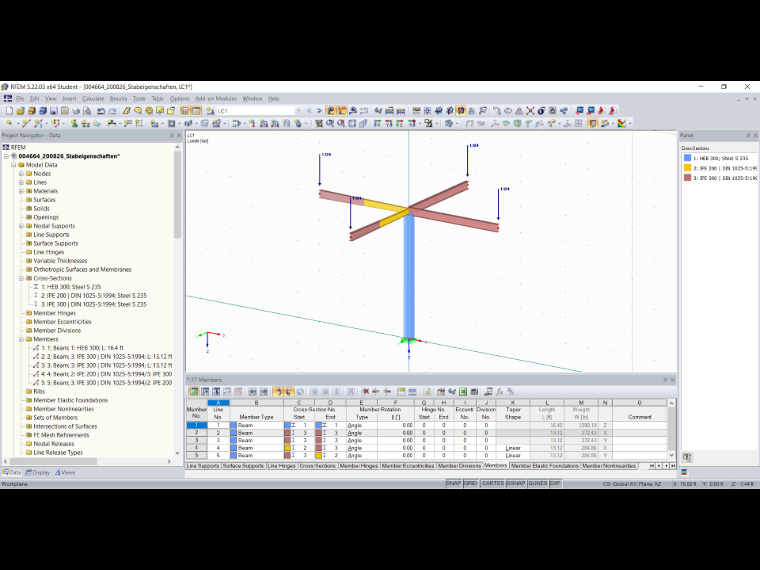The width and height of the screenshot is (760, 570).
Task: Select member row header 3 in table
Action: pyautogui.click(x=196, y=440)
